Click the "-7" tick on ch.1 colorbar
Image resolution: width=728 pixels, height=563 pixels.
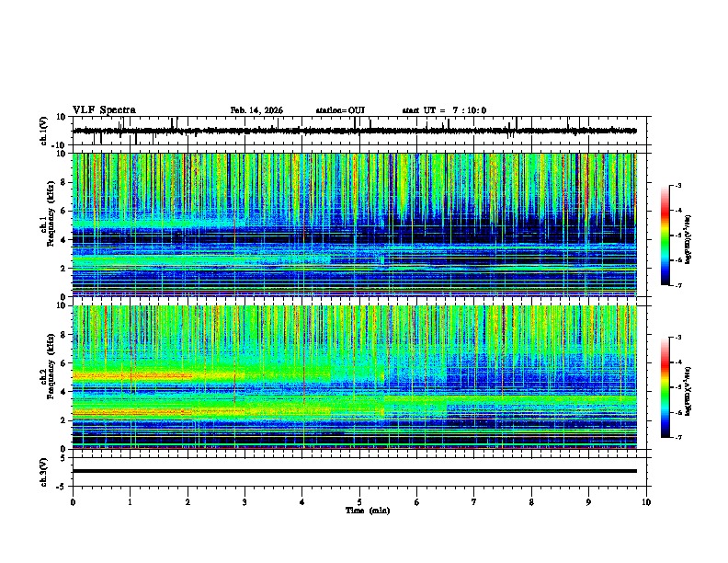point(677,285)
